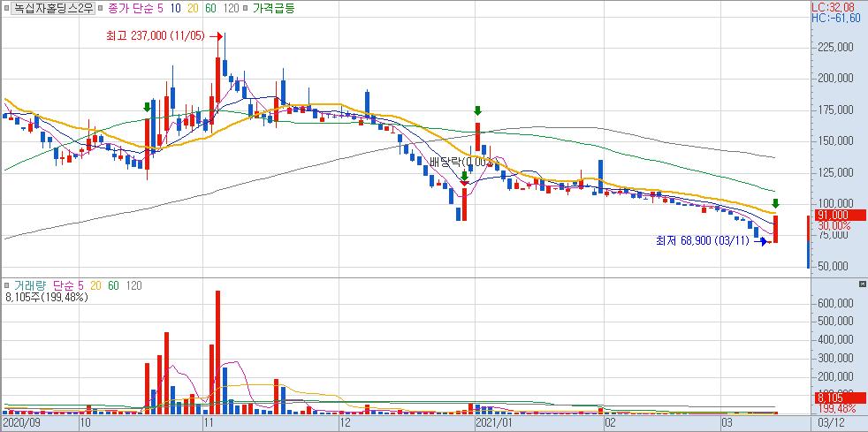The height and width of the screenshot is (432, 868).
Task: Click the green surge arrow above January 2021 candle
Action: 477,110
